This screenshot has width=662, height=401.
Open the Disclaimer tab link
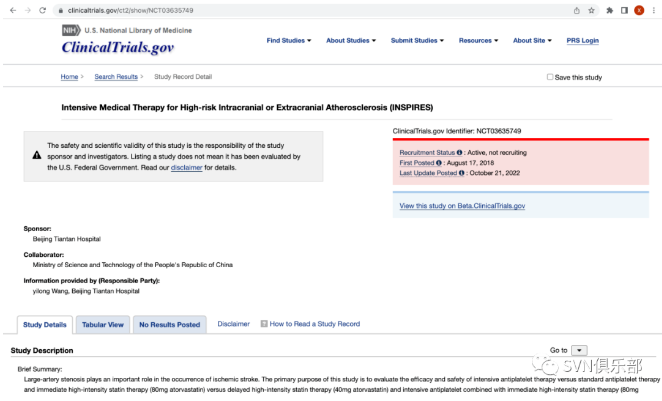(x=233, y=324)
